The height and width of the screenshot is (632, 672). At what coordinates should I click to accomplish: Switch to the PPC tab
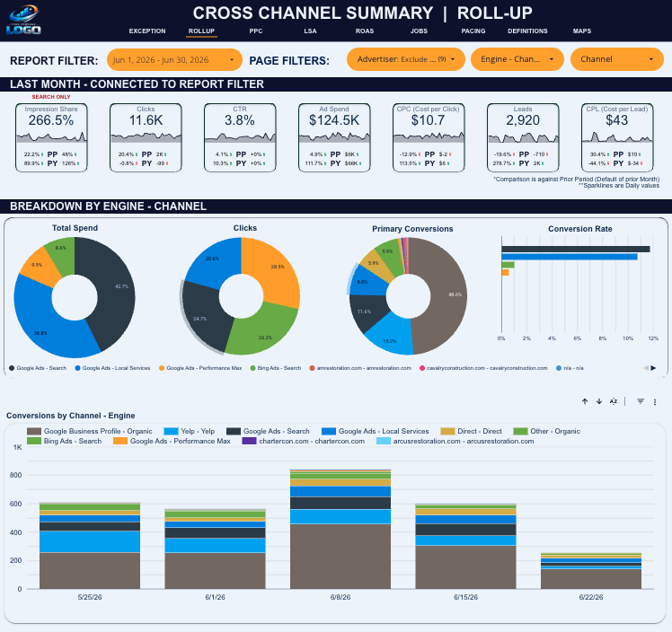point(256,31)
